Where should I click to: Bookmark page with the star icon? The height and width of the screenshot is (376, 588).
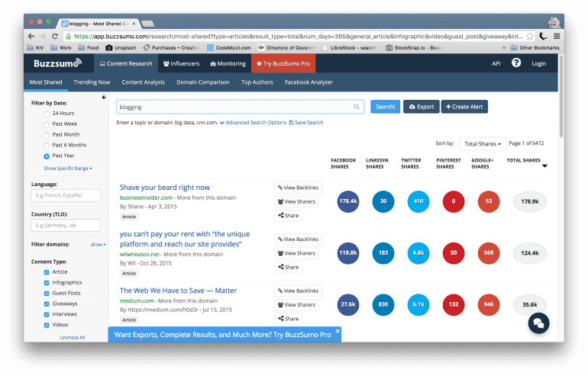pos(529,37)
